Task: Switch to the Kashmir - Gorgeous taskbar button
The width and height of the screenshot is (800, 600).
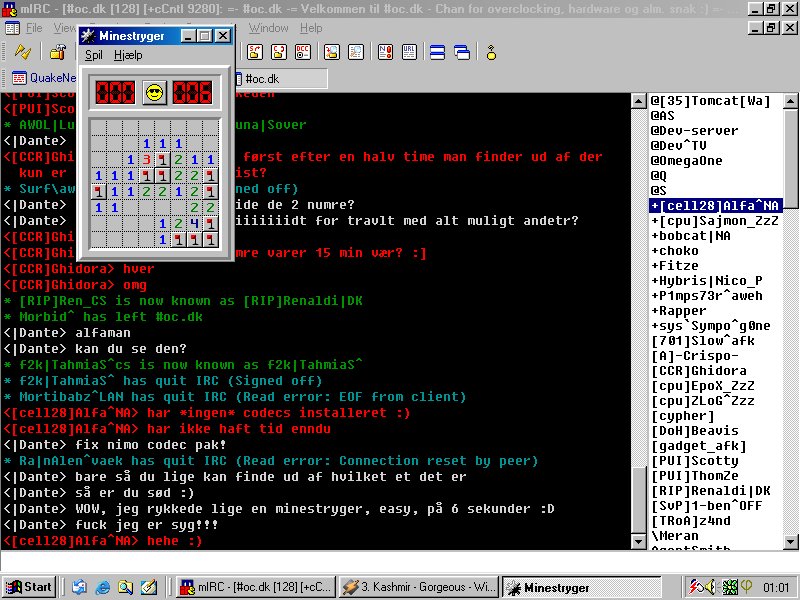Action: [x=419, y=587]
